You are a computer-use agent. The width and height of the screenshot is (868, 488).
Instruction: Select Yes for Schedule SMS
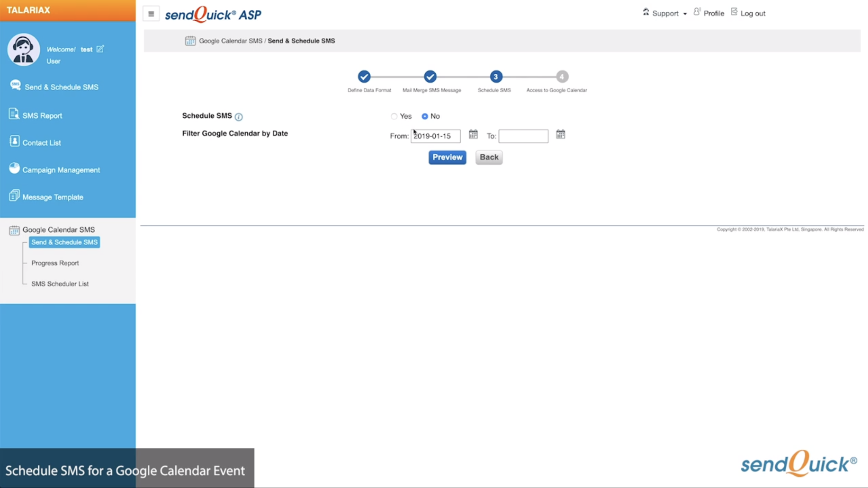click(394, 116)
